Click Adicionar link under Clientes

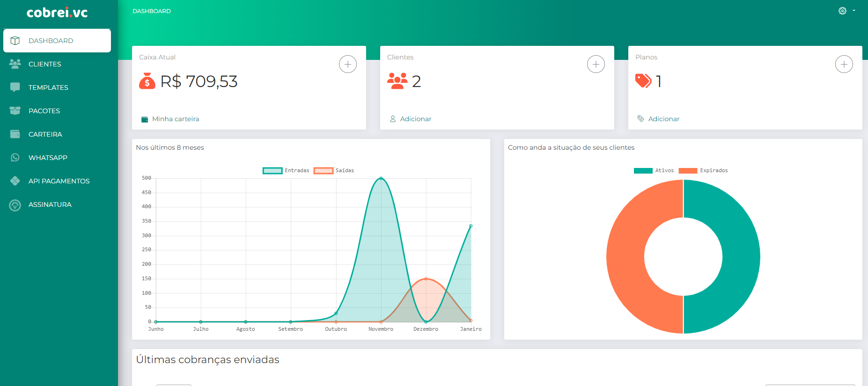415,119
